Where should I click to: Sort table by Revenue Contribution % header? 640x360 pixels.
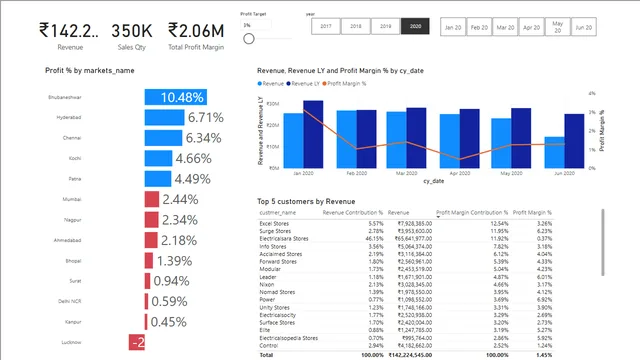coord(353,213)
